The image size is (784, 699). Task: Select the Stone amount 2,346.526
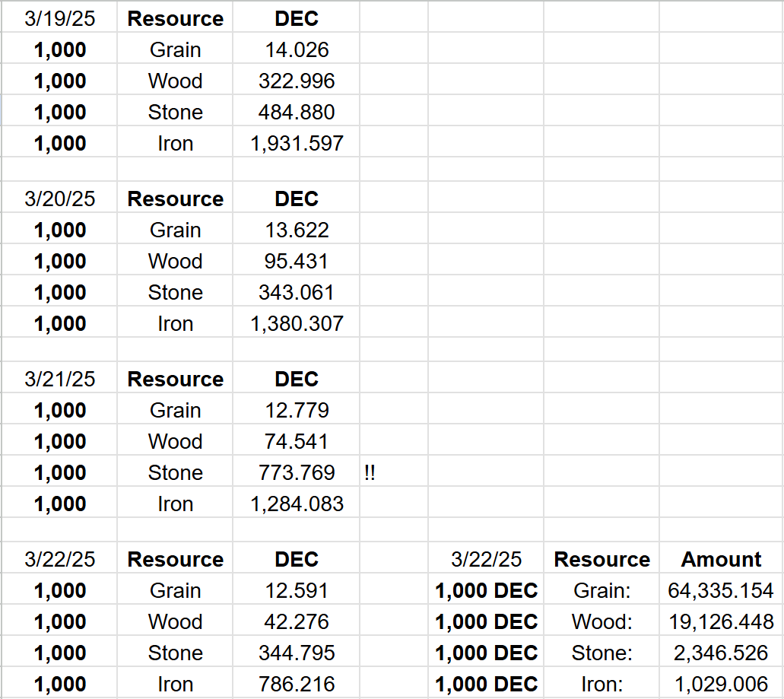coord(721,653)
